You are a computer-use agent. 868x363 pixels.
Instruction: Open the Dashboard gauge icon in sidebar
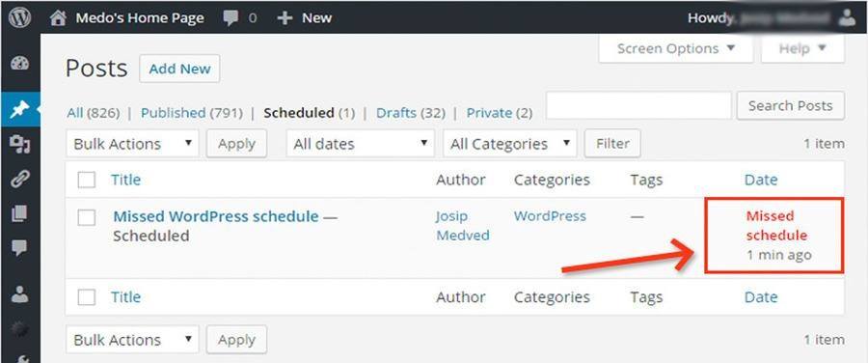click(20, 63)
